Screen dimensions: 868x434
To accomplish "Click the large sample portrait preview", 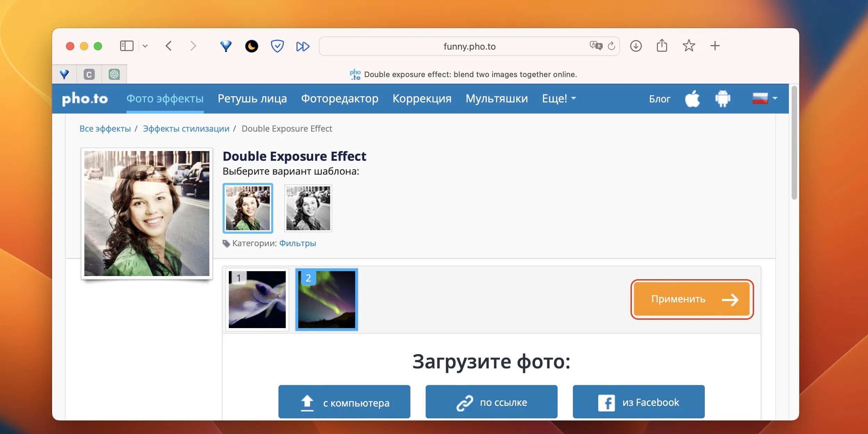I will pos(147,214).
